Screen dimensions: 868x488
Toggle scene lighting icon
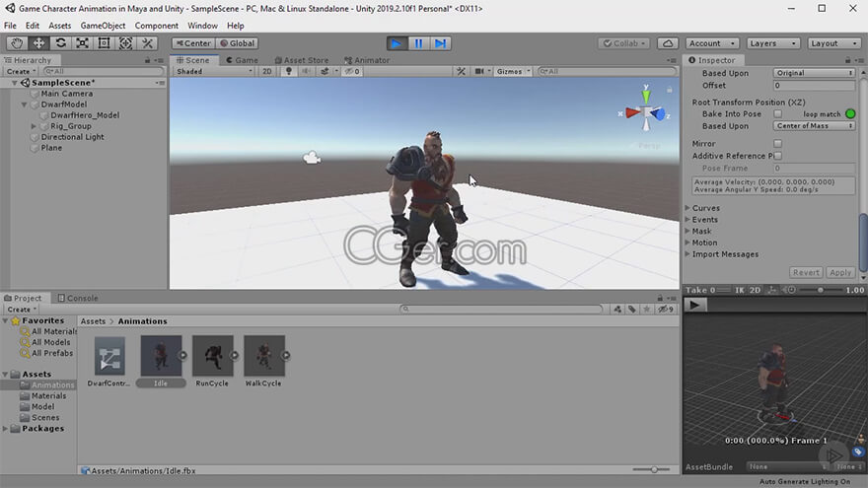tap(288, 71)
